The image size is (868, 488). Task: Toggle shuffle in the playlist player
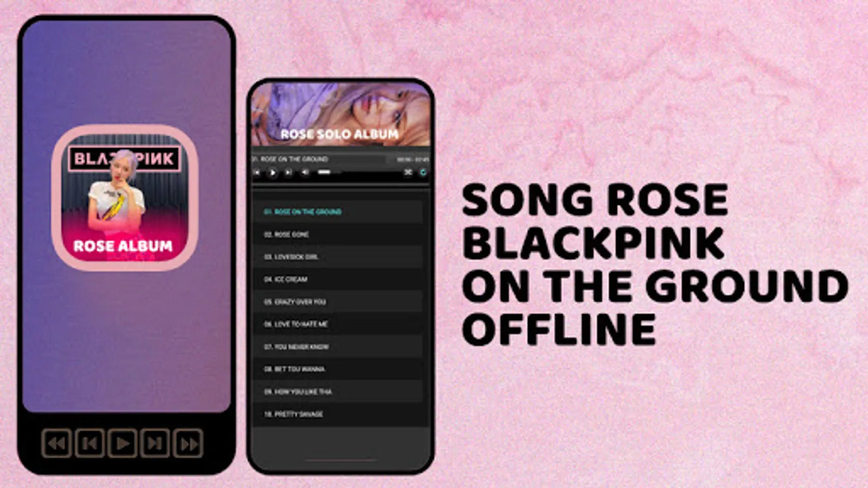tap(408, 172)
